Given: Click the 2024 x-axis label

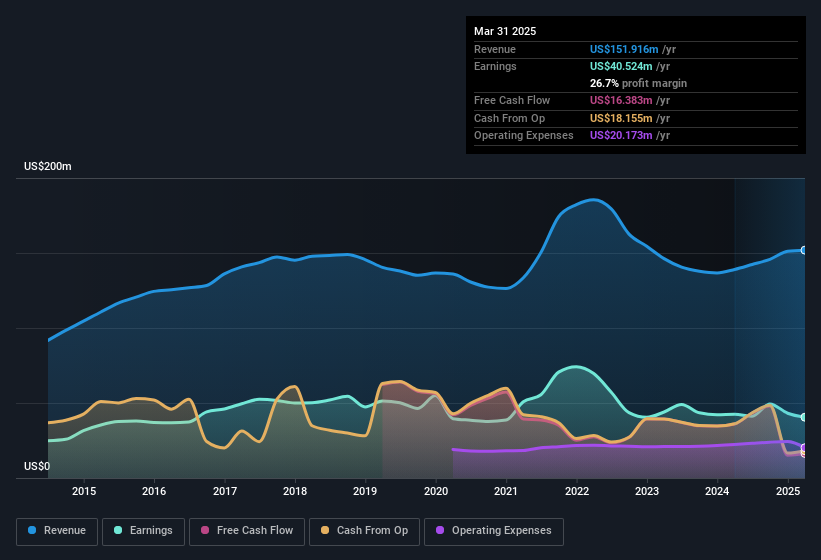Looking at the screenshot, I should tap(717, 491).
